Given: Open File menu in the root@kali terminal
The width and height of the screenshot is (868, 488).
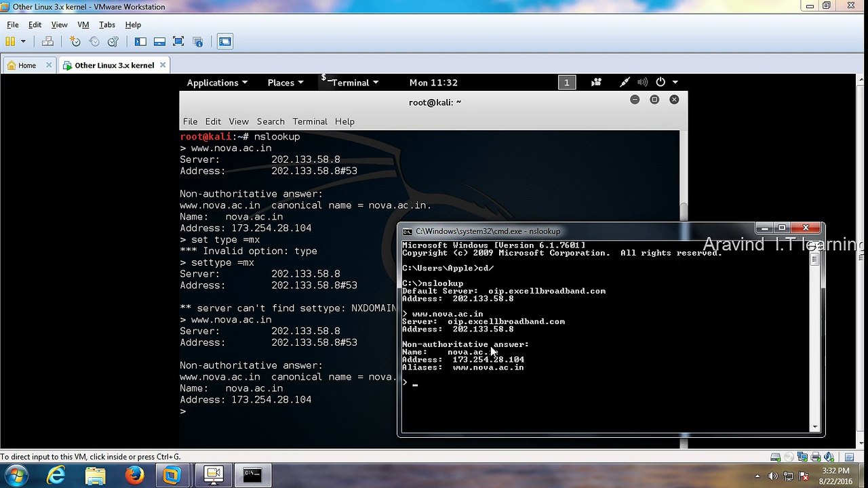Looking at the screenshot, I should pos(190,121).
